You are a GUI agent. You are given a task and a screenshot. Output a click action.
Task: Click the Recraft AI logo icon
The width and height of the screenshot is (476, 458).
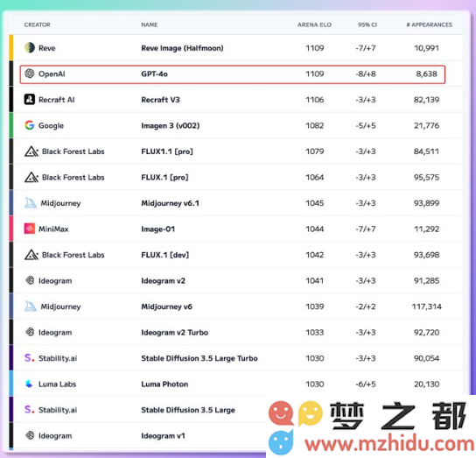click(30, 99)
